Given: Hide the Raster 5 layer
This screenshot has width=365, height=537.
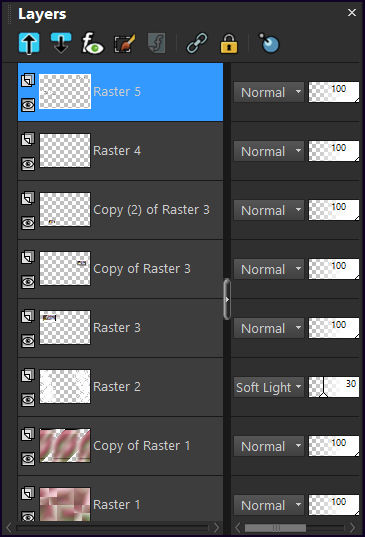Looking at the screenshot, I should point(28,105).
